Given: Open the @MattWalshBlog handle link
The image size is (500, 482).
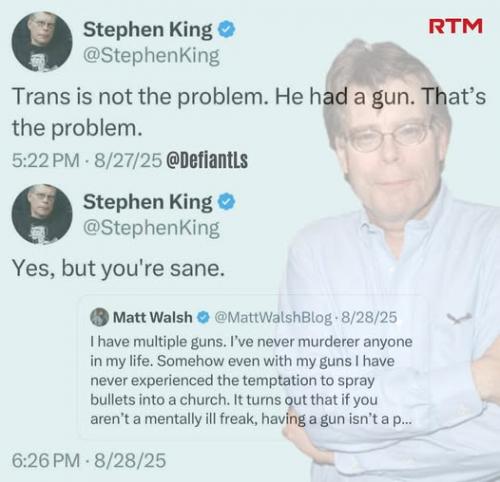Looking at the screenshot, I should 273,318.
